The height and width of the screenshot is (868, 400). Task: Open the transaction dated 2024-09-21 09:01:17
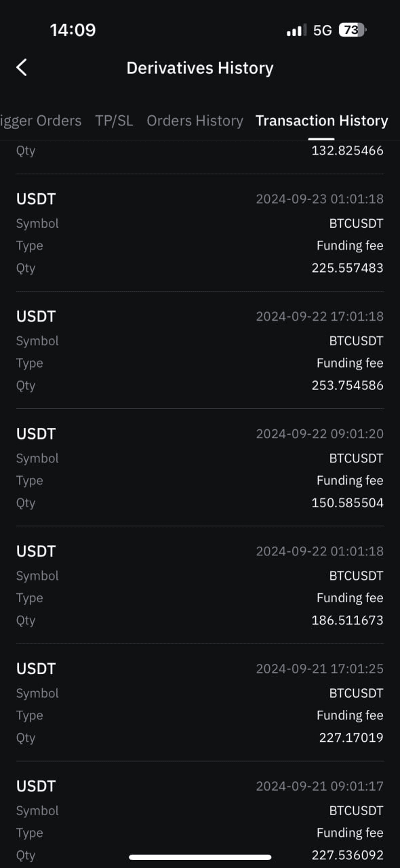pyautogui.click(x=200, y=819)
